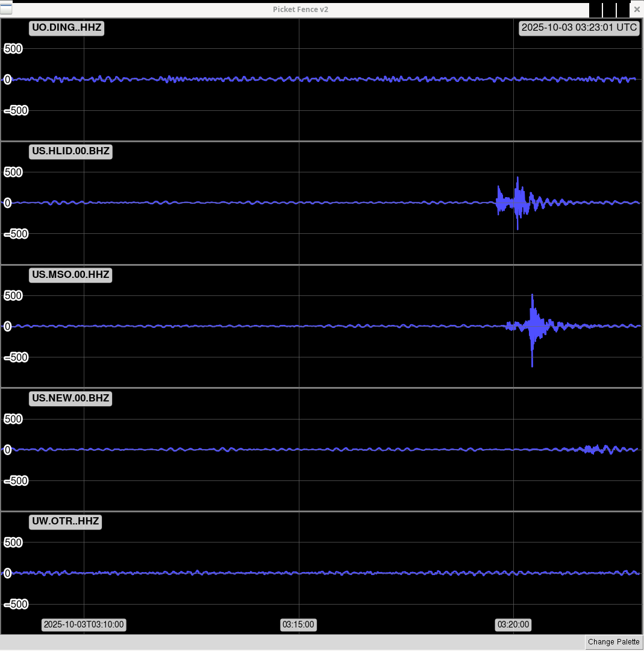Click the Change Palette button

click(x=613, y=642)
